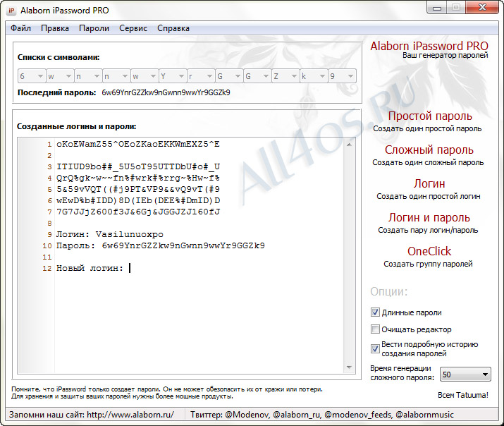The image size is (504, 426).
Task: Open the Время генерации dropdown set to 50
Action: [465, 375]
